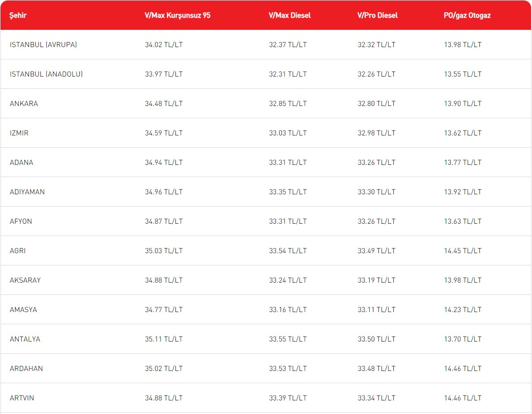
Task: Click the ISTANBUL (AVRUPA) city name
Action: pos(44,45)
